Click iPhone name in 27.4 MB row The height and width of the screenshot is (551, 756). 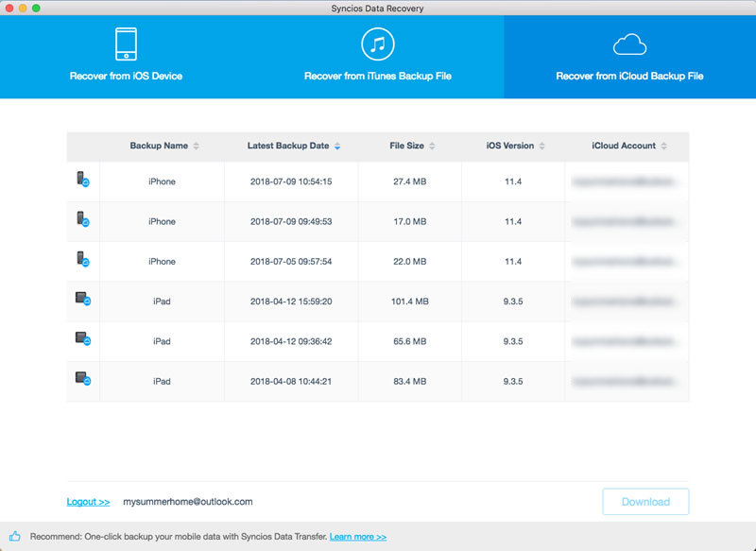click(x=162, y=181)
